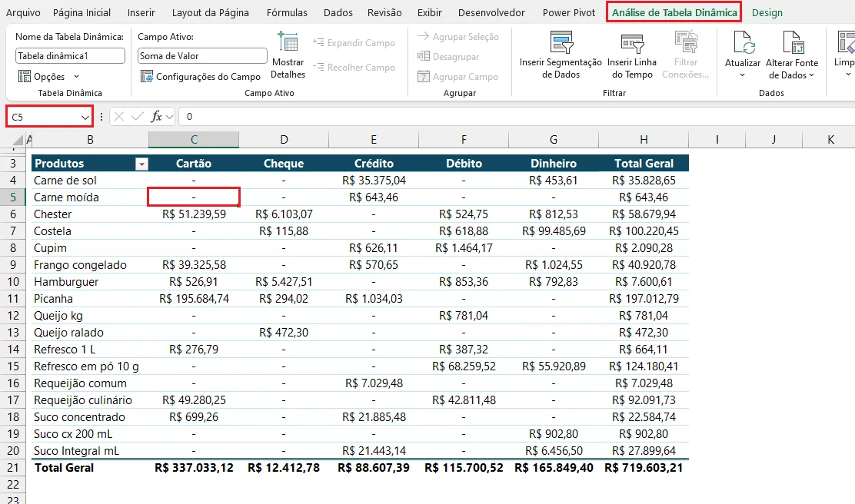Switch to Design tab
Screen dimensions: 855x504
(x=767, y=12)
